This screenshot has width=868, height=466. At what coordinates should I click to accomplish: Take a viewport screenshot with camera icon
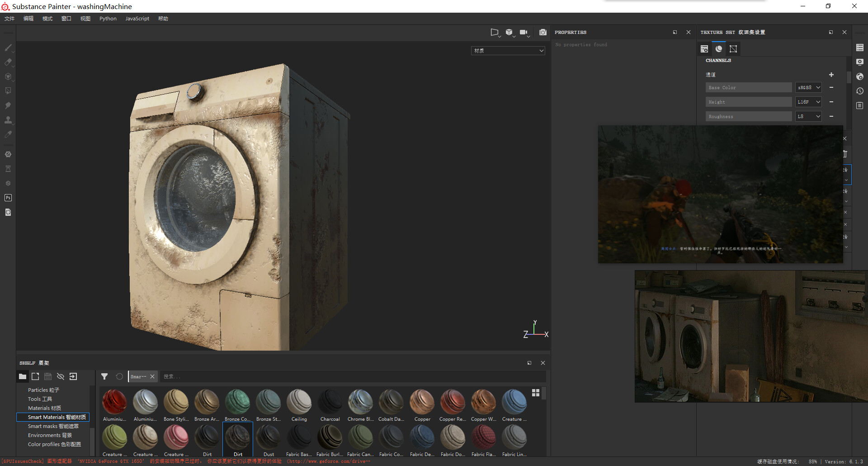coord(543,32)
